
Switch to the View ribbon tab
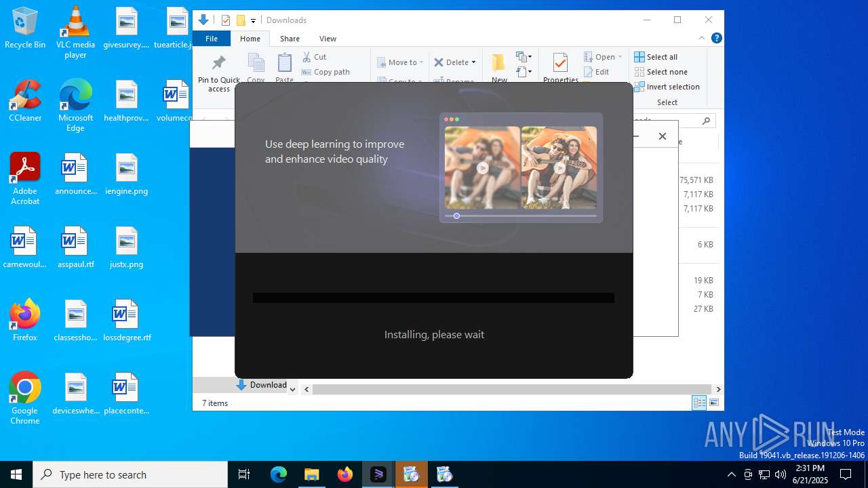click(328, 39)
